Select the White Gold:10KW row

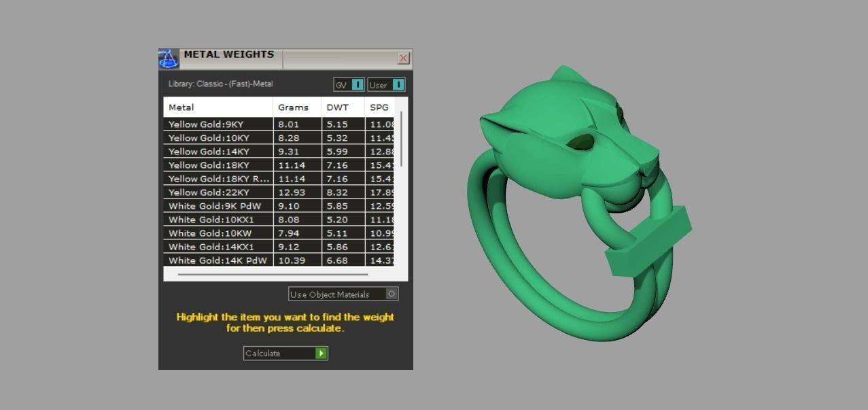tap(279, 233)
